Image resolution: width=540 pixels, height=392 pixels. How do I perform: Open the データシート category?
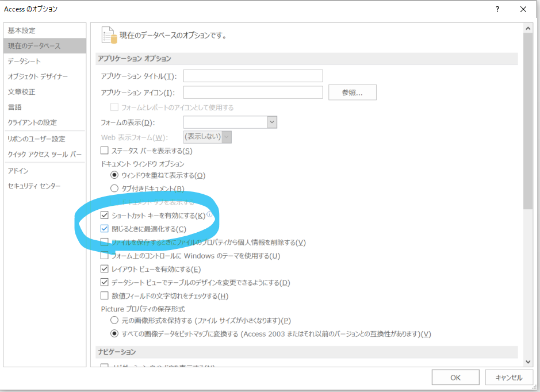45,62
